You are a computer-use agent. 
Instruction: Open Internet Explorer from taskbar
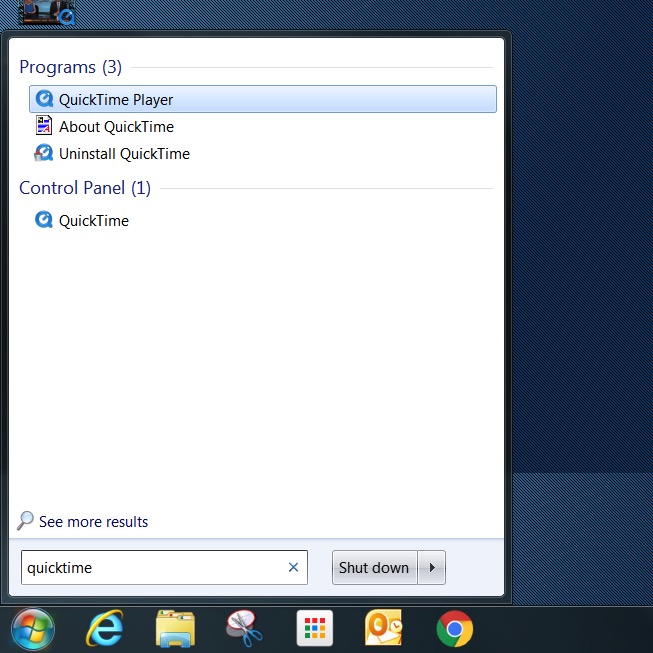click(x=105, y=629)
